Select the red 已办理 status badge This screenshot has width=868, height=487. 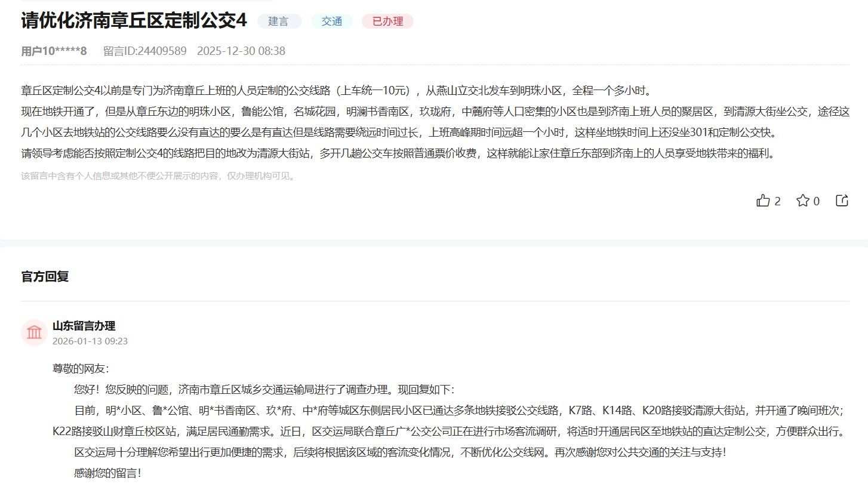point(387,21)
